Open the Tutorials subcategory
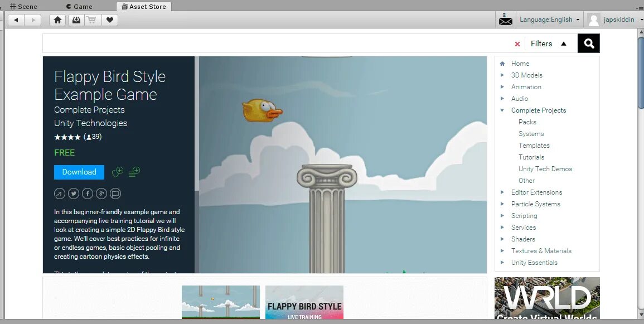Screen dimensions: 644x324 click(531, 157)
